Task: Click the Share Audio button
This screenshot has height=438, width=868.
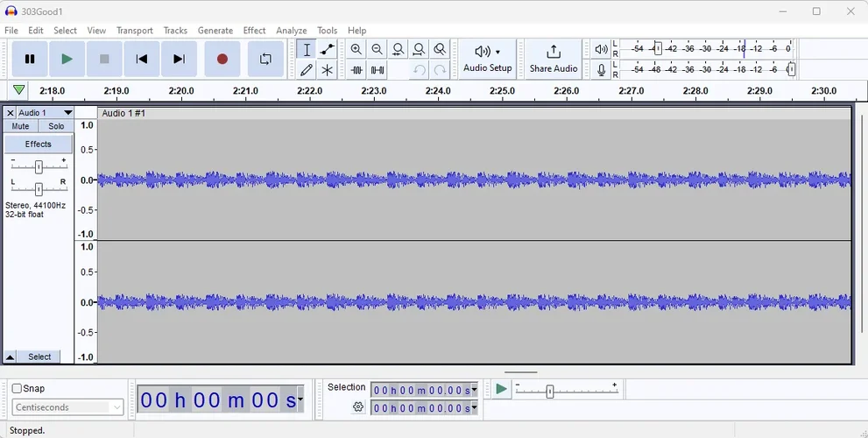Action: (x=553, y=59)
